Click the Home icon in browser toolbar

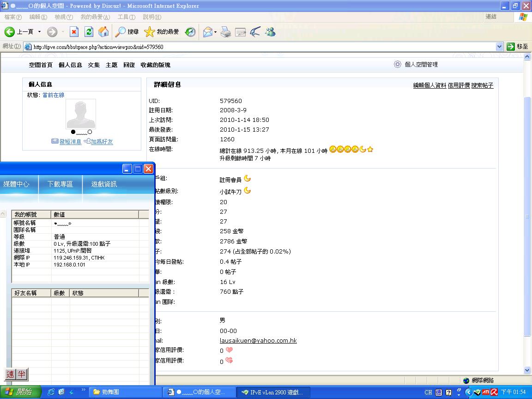[x=103, y=32]
